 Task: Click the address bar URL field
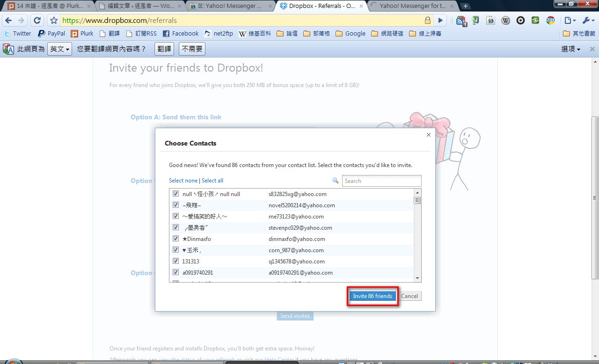coord(241,21)
